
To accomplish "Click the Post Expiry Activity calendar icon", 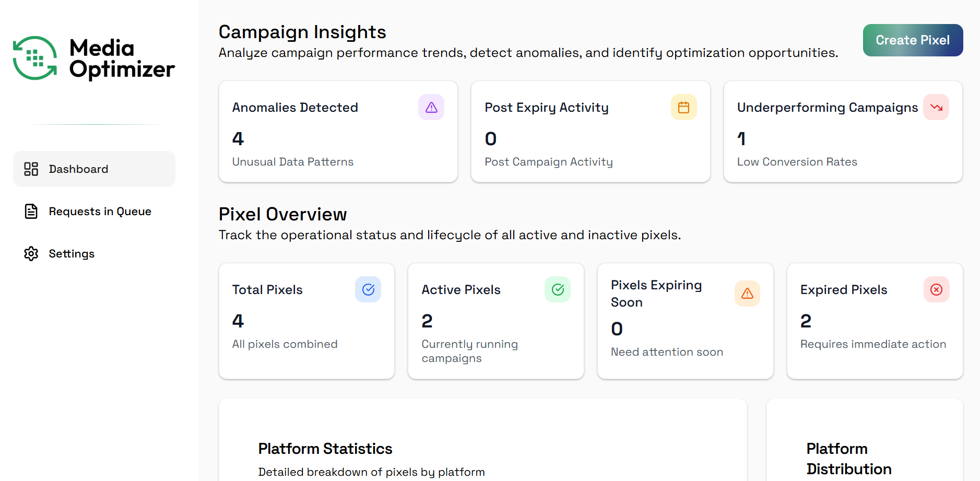I will (x=683, y=108).
